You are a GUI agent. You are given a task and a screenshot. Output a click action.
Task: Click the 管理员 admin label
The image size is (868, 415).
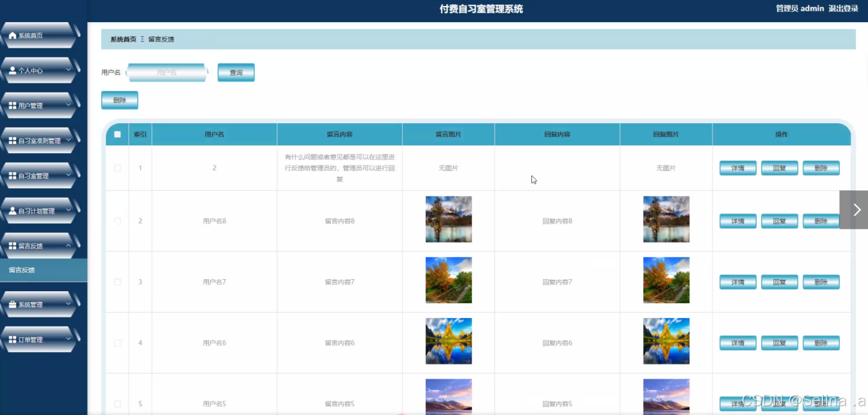pos(800,9)
